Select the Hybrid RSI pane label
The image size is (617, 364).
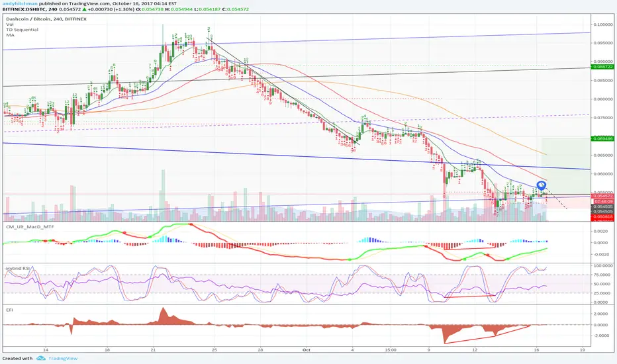[x=18, y=269]
